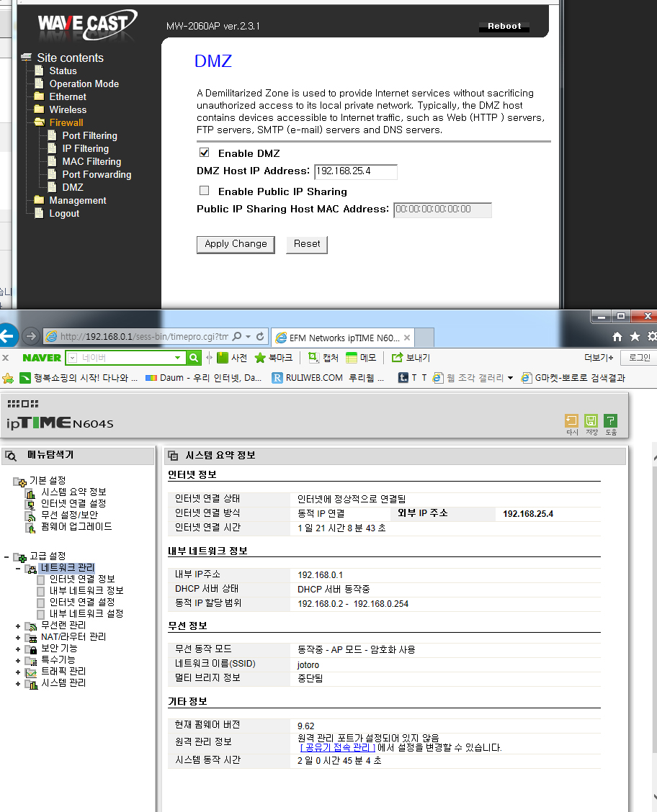
Task: Click the add-to-favorites-bar star icon
Action: (9, 378)
